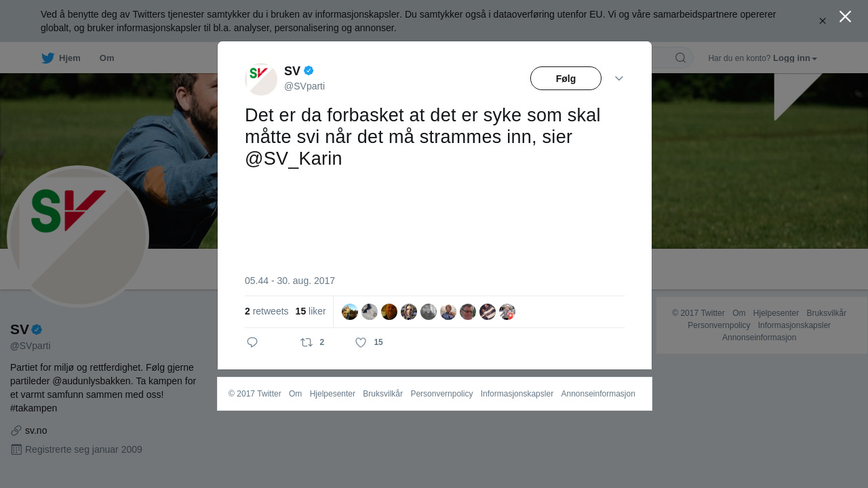Click the reply speech bubble icon

pyautogui.click(x=252, y=342)
